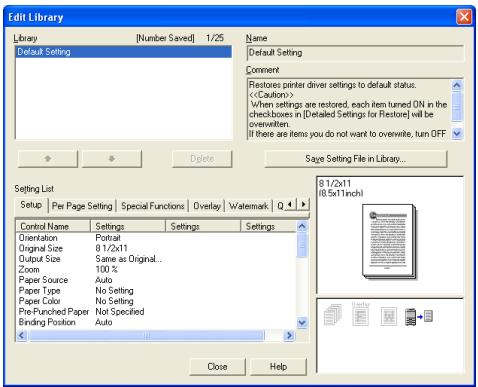This screenshot has height=387, width=478.
Task: Click the Close button
Action: (x=217, y=367)
